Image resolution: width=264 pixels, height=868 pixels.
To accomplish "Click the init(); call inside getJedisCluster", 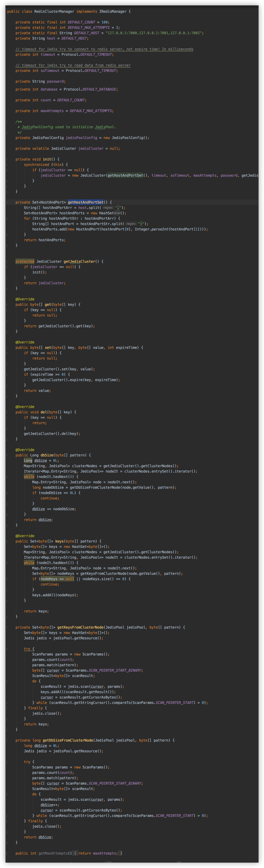I will [x=40, y=272].
